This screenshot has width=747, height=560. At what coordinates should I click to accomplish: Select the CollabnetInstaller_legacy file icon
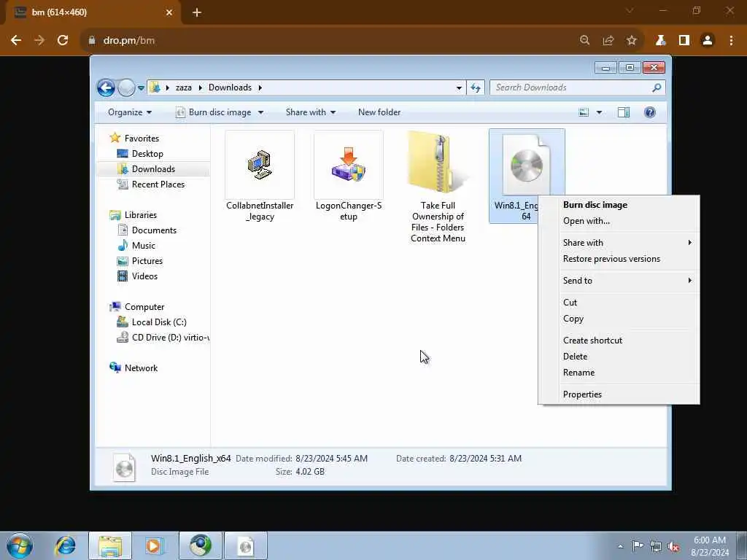[x=260, y=164]
